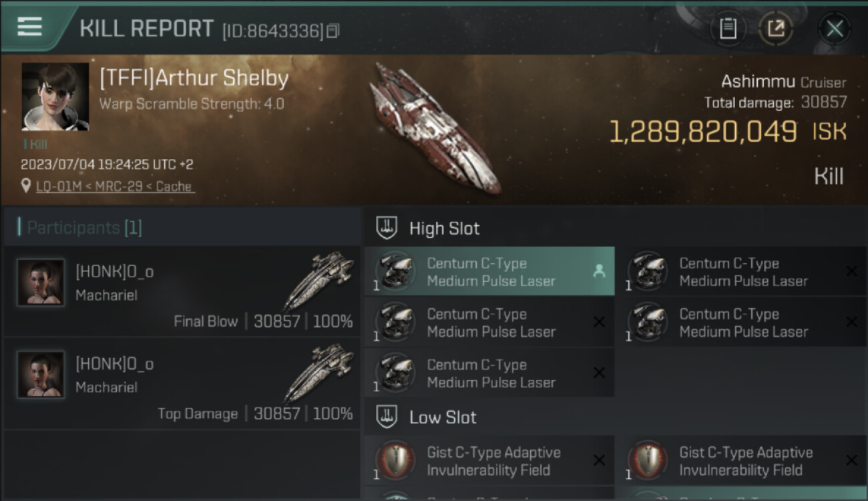Copy the kill report ID
Viewport: 868px width, 501px height.
(x=333, y=31)
